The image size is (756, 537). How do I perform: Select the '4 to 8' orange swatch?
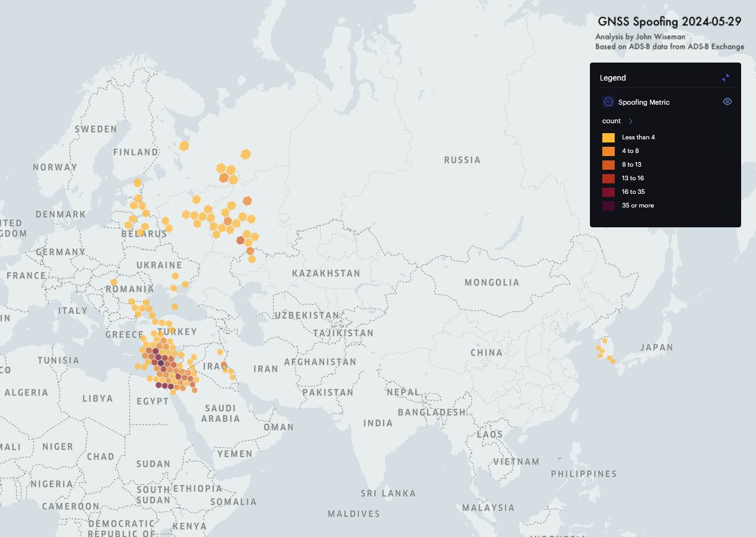coord(608,151)
